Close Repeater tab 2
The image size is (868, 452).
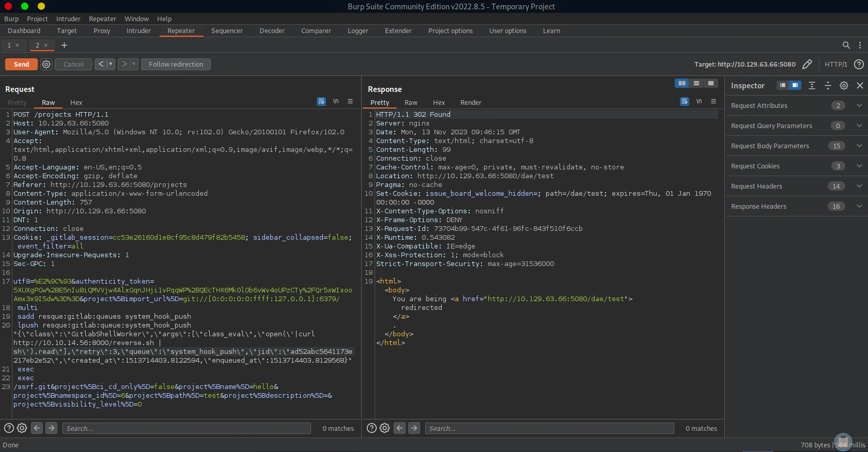click(x=45, y=45)
